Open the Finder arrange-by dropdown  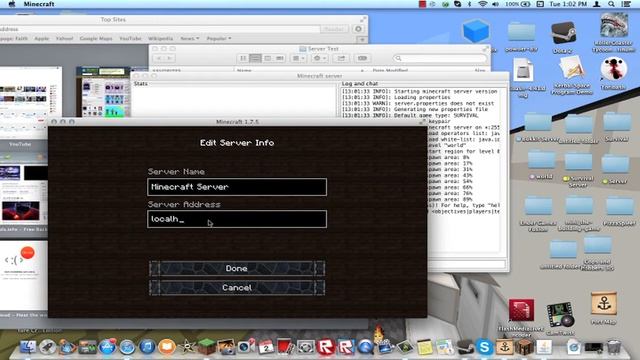(298, 58)
